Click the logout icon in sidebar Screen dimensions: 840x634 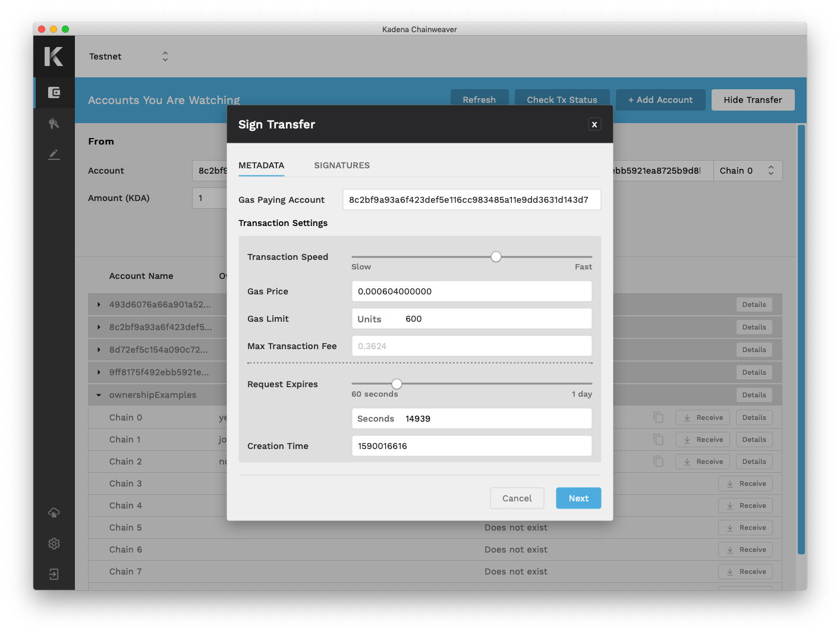point(54,575)
